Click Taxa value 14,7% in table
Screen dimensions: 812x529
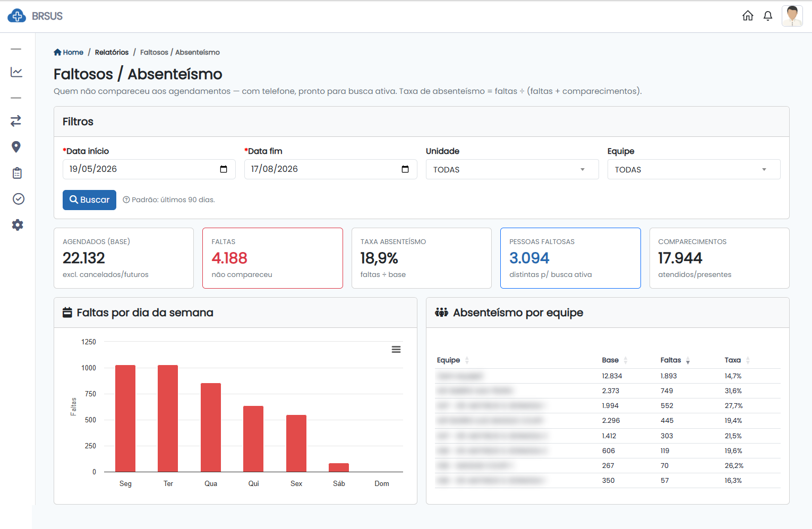coord(733,376)
